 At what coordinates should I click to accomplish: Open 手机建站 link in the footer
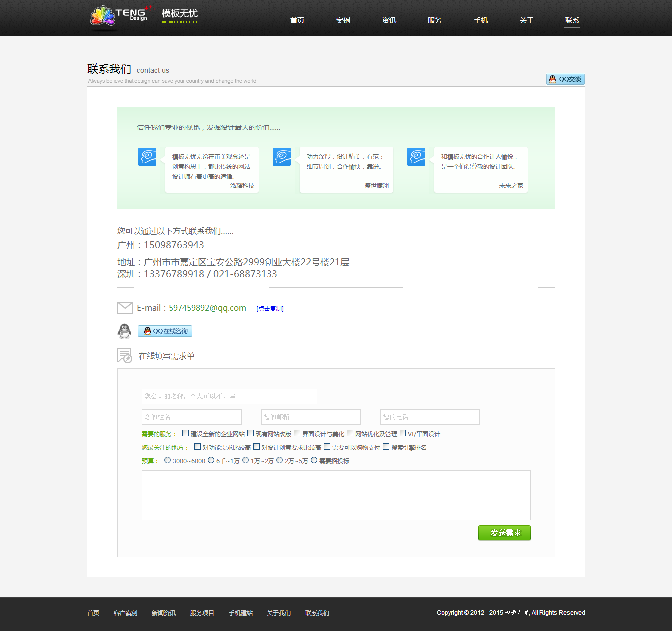click(241, 613)
